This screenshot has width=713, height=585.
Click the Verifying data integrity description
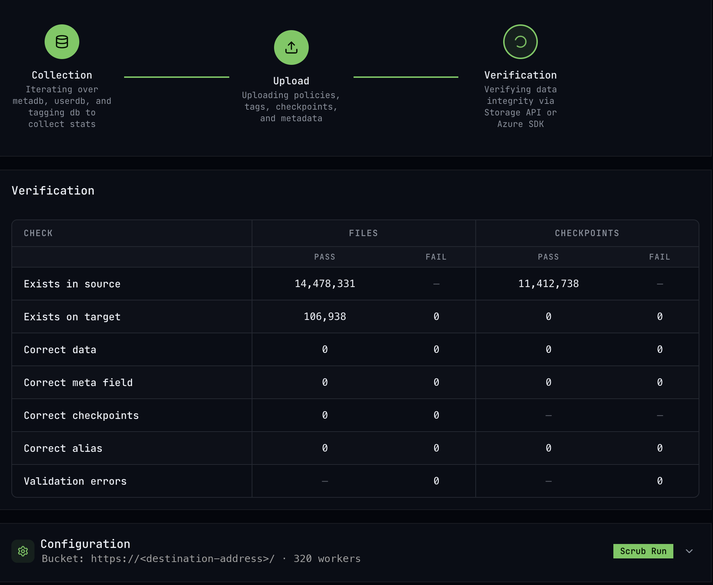pos(520,107)
